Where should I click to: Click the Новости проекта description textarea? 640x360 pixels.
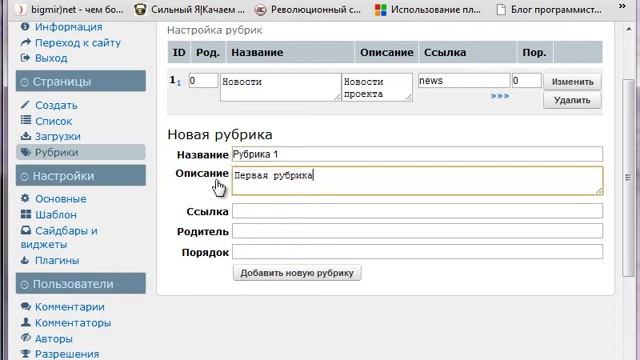pos(377,87)
